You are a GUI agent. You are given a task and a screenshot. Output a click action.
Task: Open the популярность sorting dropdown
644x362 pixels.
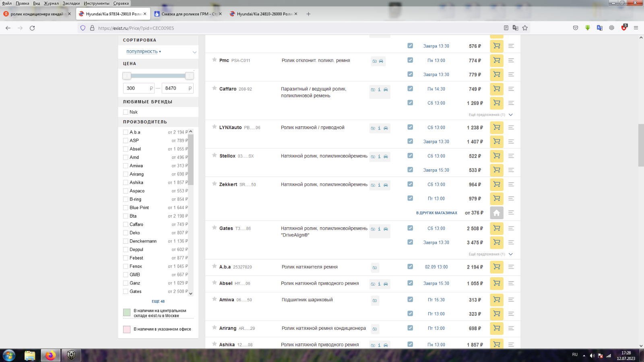[143, 52]
